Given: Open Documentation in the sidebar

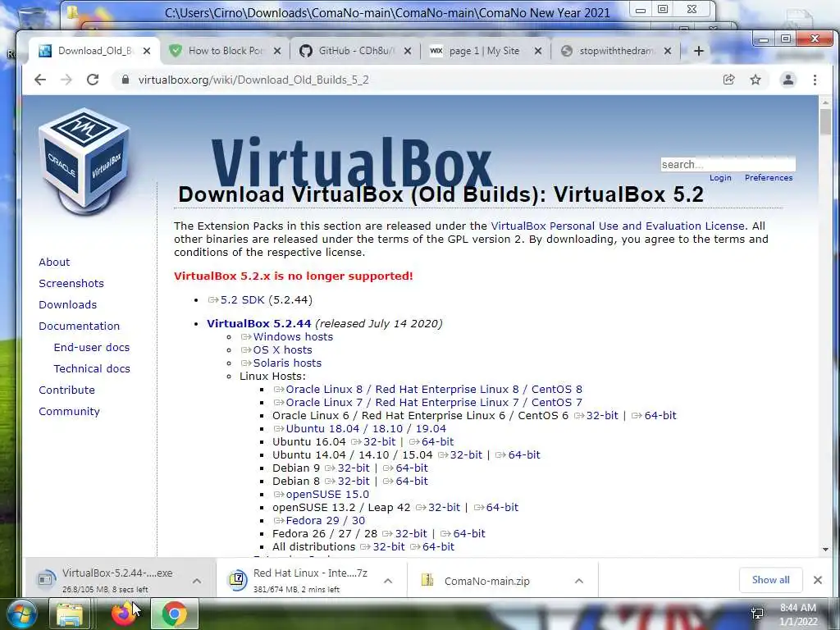Looking at the screenshot, I should [80, 326].
